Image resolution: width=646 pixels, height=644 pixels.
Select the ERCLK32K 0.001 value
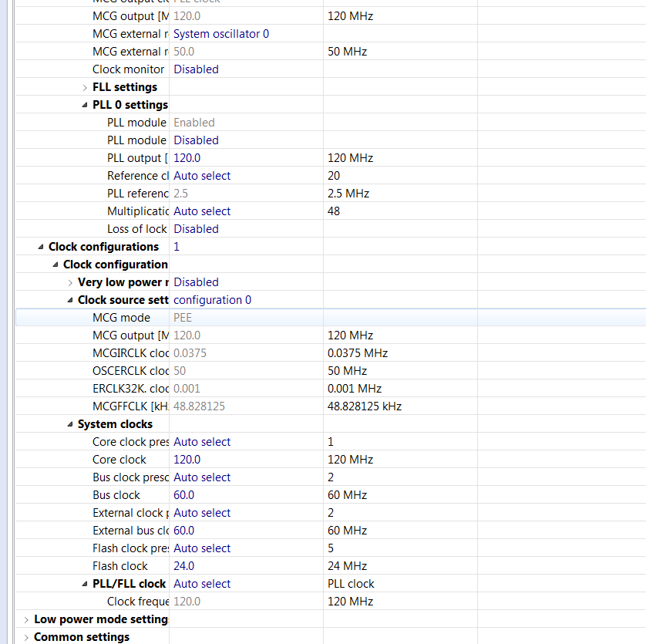(x=187, y=389)
